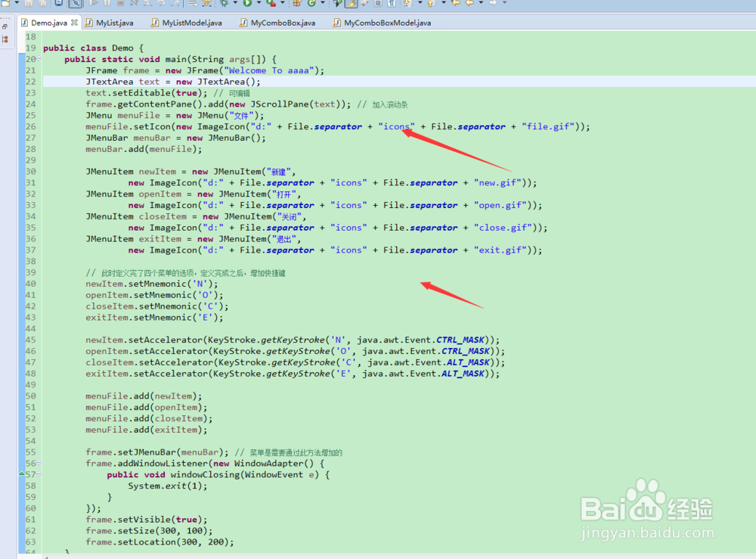Click line number 30 in the gutter
Image resolution: width=756 pixels, height=559 pixels.
tap(30, 171)
